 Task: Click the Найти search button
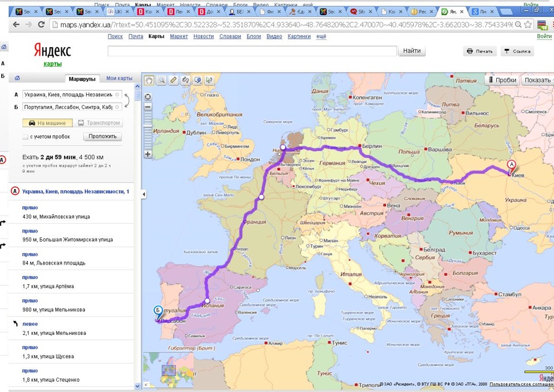(x=412, y=51)
